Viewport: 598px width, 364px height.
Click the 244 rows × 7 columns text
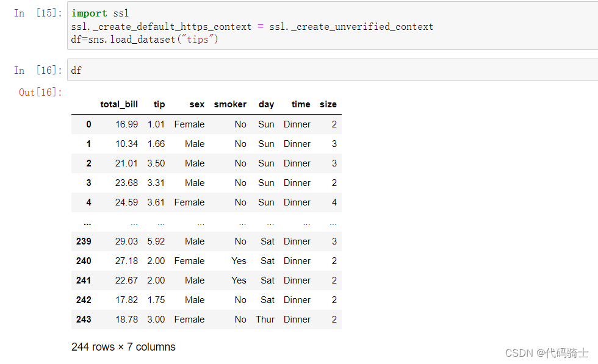tap(123, 346)
